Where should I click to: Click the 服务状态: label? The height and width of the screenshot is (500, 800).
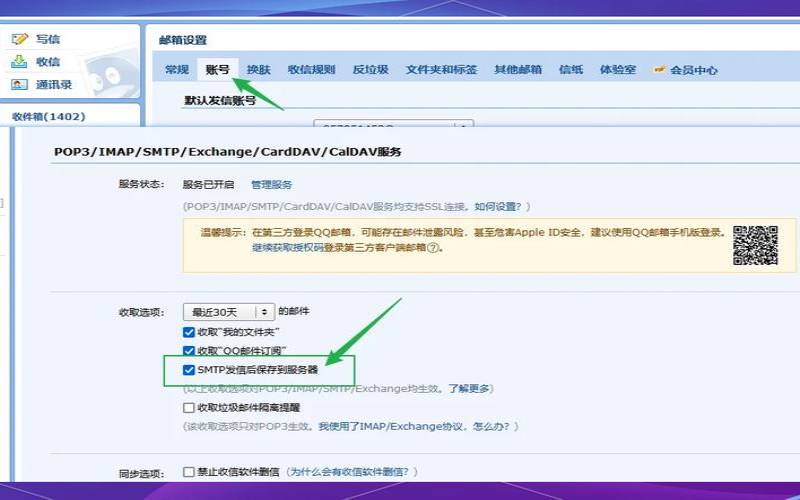[141, 184]
